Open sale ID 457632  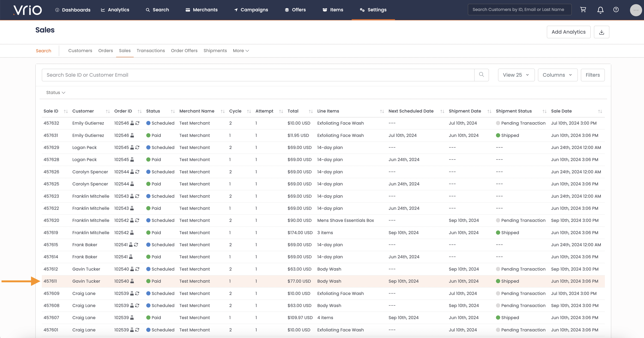click(x=51, y=123)
